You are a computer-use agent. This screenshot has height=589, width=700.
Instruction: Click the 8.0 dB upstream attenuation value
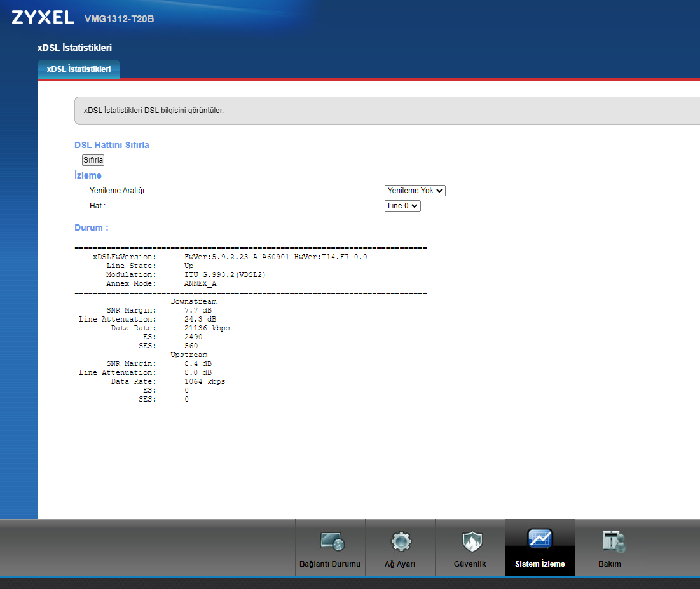[x=198, y=373]
